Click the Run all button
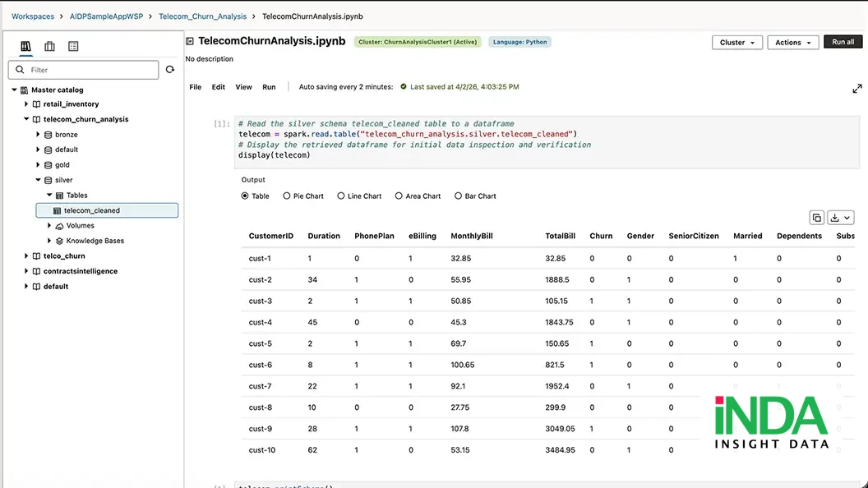The width and height of the screenshot is (868, 488). 843,42
